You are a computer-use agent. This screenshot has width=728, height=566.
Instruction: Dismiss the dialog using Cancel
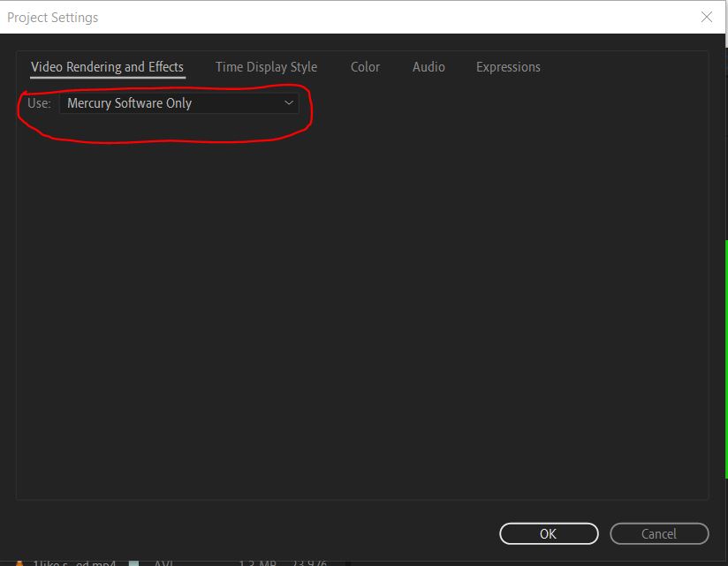pos(659,533)
